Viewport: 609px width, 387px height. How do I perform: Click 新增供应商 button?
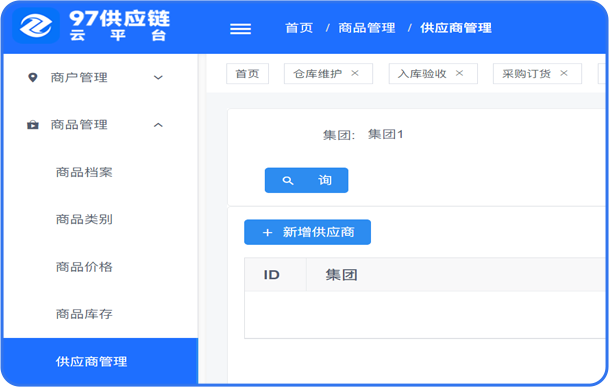(x=307, y=232)
